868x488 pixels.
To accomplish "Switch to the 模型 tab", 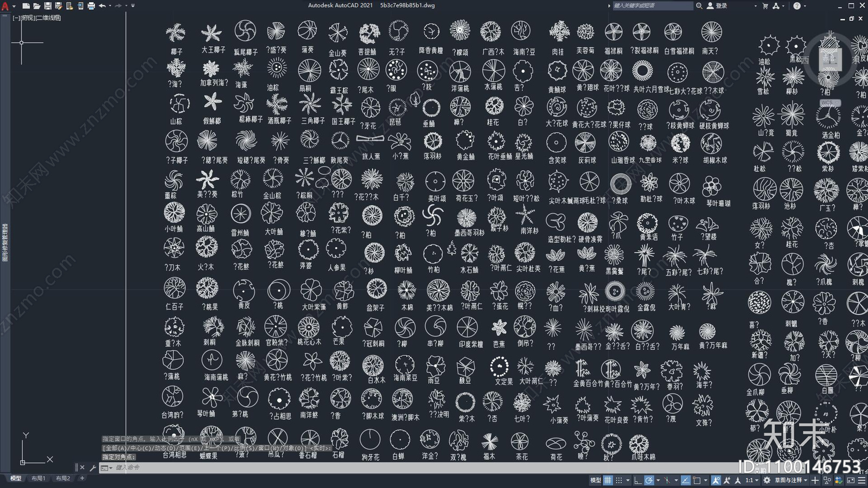I will [16, 478].
